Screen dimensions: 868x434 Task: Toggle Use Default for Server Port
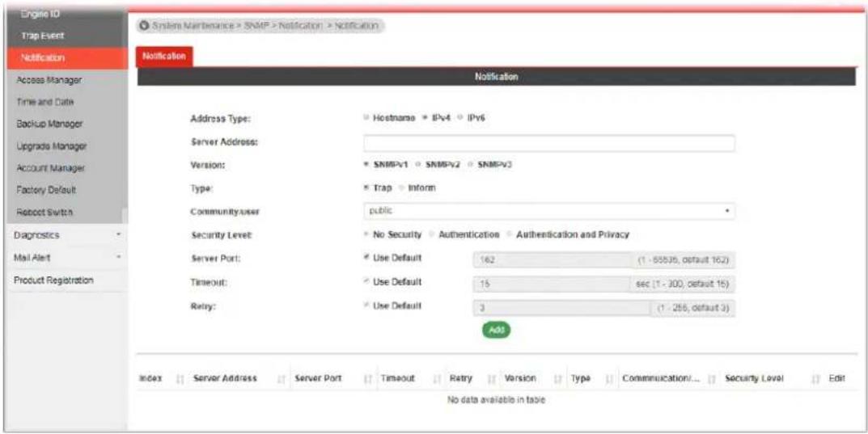point(366,258)
